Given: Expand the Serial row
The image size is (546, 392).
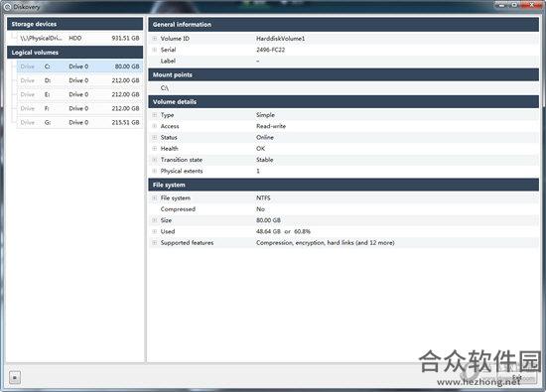Looking at the screenshot, I should pyautogui.click(x=155, y=50).
